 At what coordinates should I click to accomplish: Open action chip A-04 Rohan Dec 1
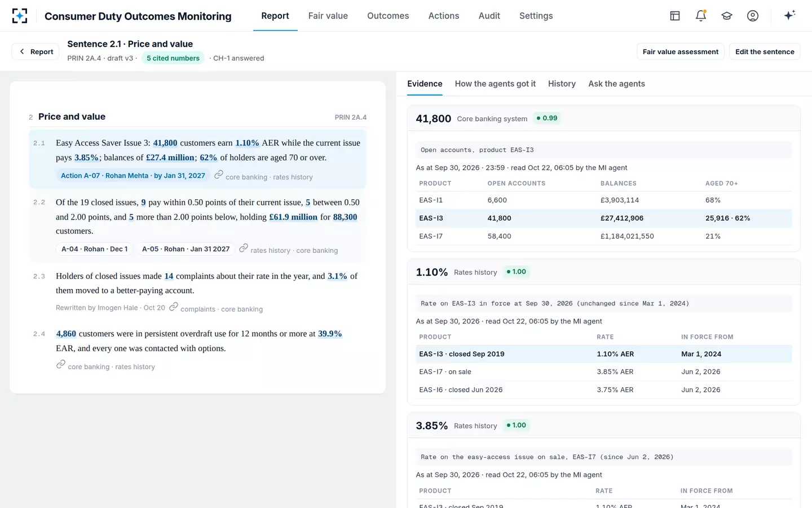(95, 249)
